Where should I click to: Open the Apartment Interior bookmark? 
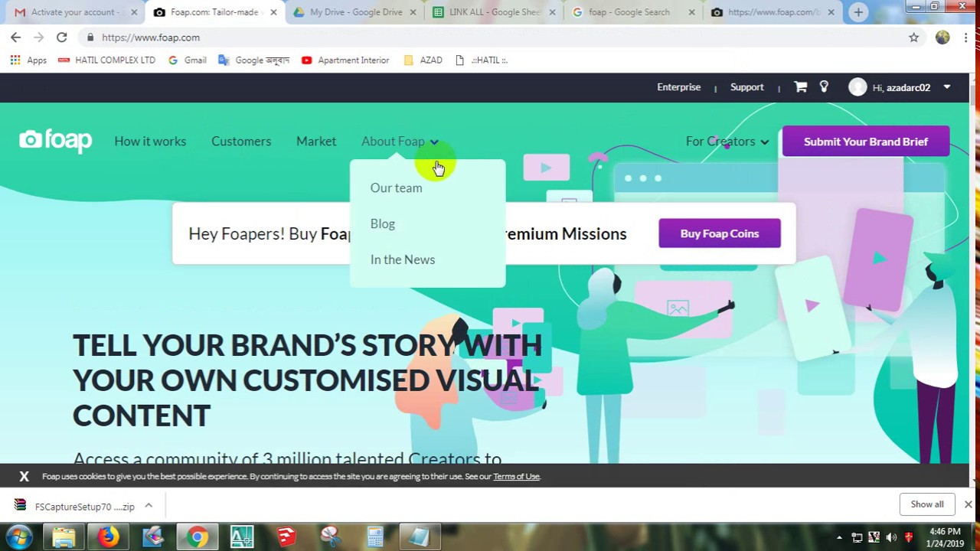[x=345, y=60]
